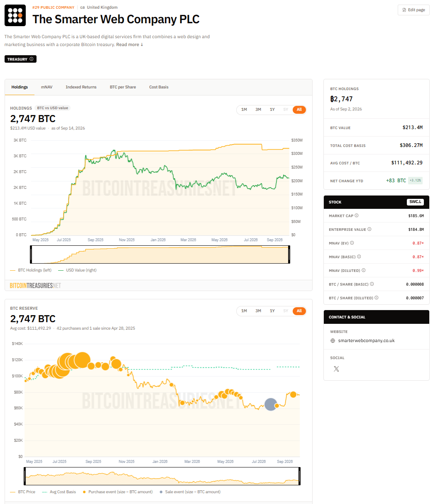This screenshot has height=504, width=433.
Task: Click the 'United Kingdom' country label
Action: (102, 7)
